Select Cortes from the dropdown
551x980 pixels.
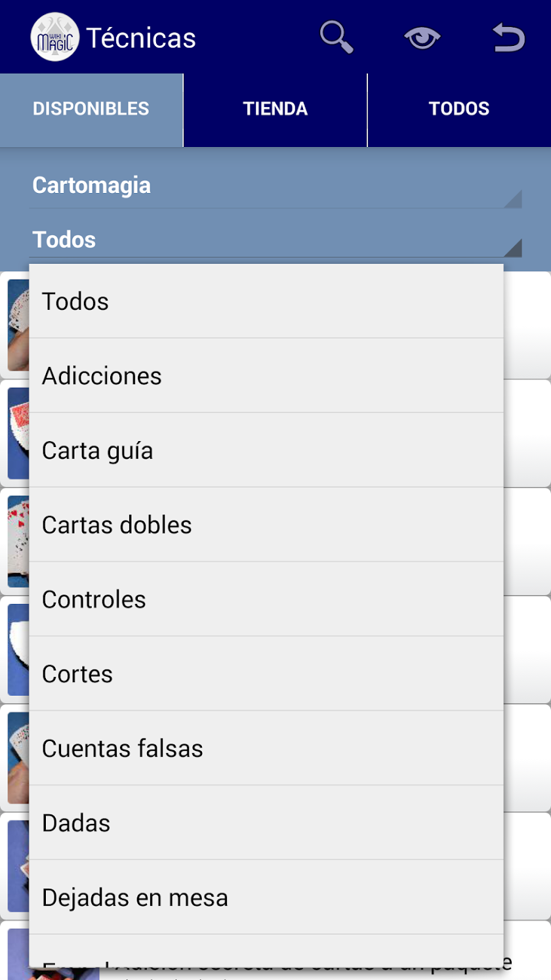pos(266,674)
